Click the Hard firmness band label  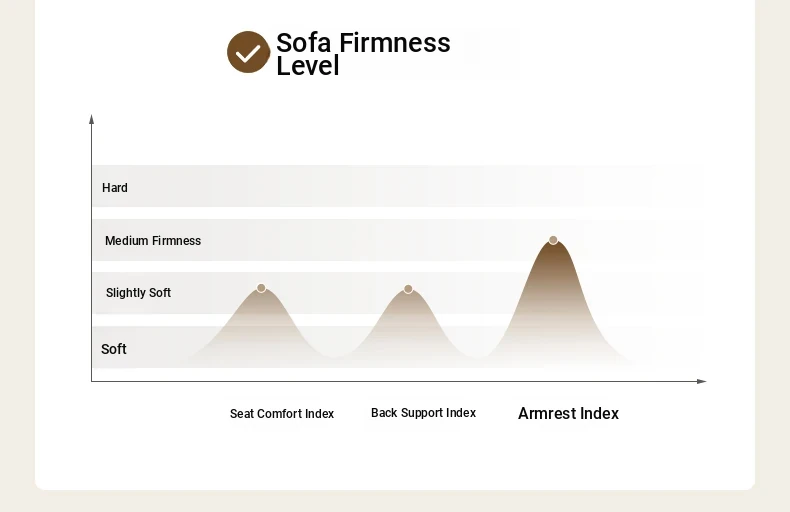pyautogui.click(x=115, y=188)
